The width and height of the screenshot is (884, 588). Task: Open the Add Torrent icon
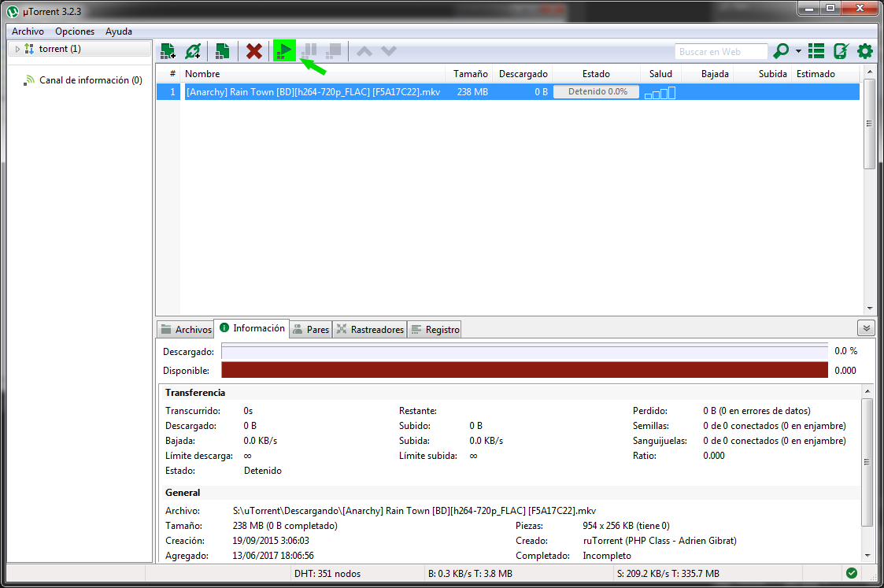(x=168, y=50)
